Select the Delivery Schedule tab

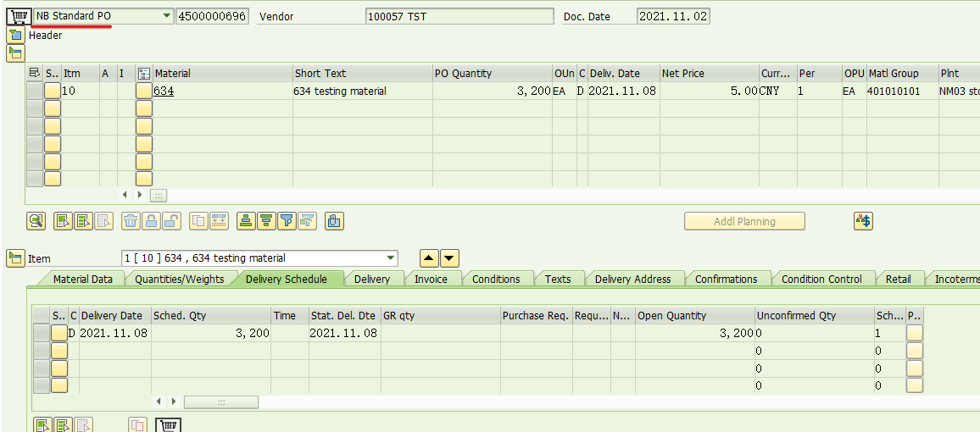pos(287,279)
